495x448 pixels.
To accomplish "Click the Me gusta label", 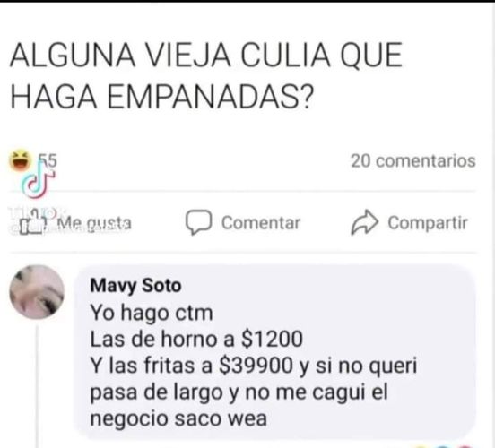I will pyautogui.click(x=95, y=223).
